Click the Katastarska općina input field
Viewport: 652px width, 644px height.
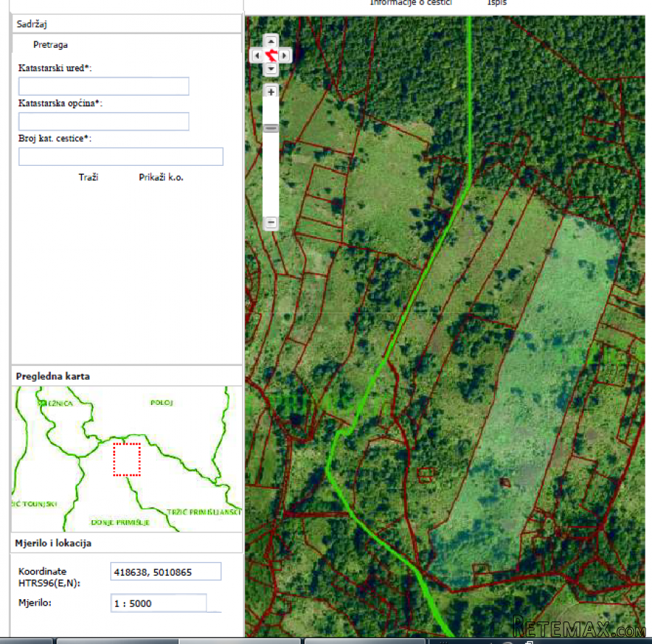pyautogui.click(x=104, y=122)
